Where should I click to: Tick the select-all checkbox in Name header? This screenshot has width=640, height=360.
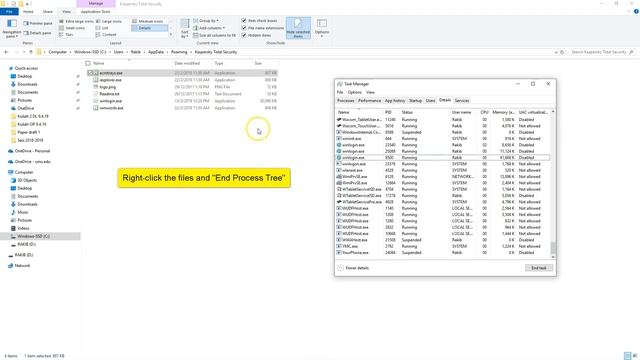(x=88, y=63)
